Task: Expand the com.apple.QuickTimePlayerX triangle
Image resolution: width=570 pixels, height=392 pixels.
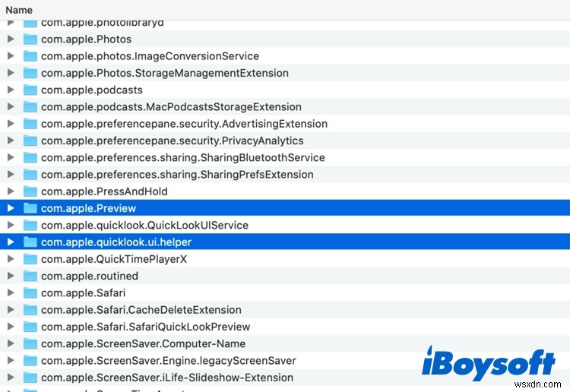Action: tap(11, 258)
